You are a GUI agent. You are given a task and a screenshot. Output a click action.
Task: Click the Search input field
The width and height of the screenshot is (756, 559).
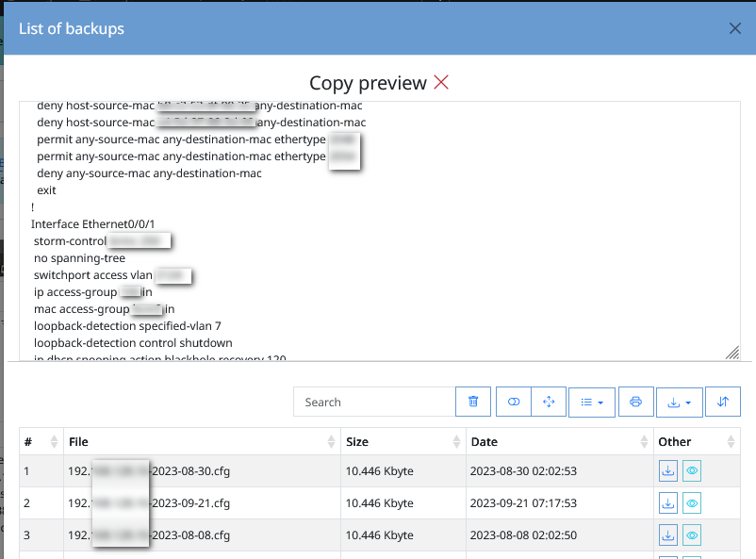click(374, 402)
